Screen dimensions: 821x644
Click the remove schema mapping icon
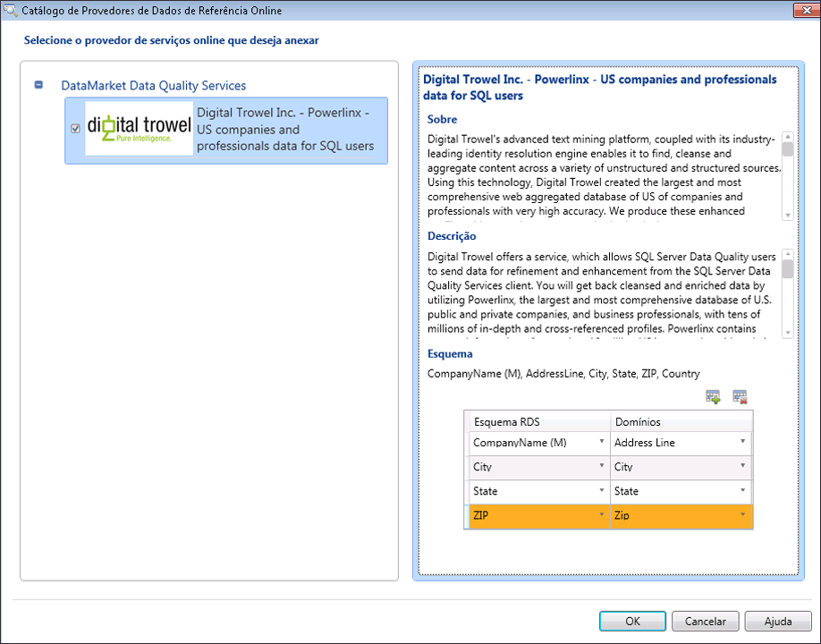pyautogui.click(x=740, y=396)
